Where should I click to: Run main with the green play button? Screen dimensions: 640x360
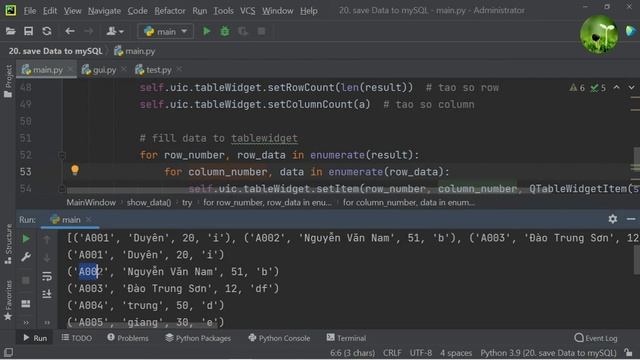207,31
